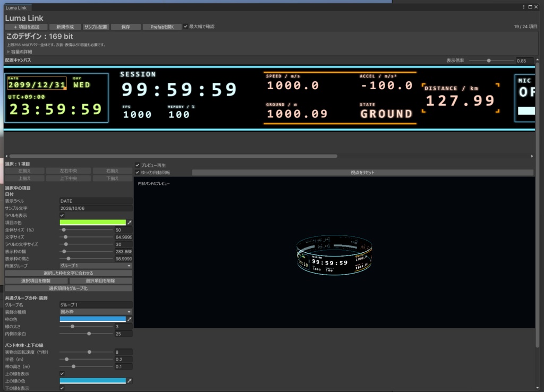Click the 表示ラベル input field
Screen dimensions: 544x392
pyautogui.click(x=96, y=201)
